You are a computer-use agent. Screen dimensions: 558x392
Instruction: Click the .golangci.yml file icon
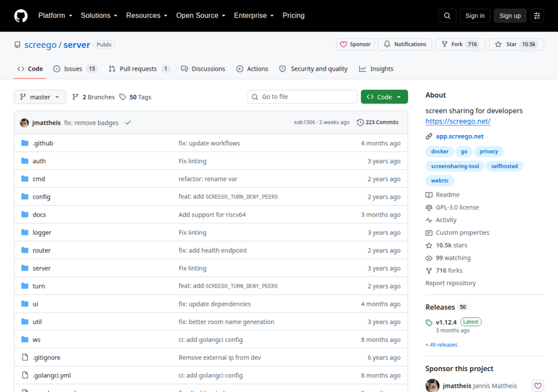pyautogui.click(x=25, y=375)
